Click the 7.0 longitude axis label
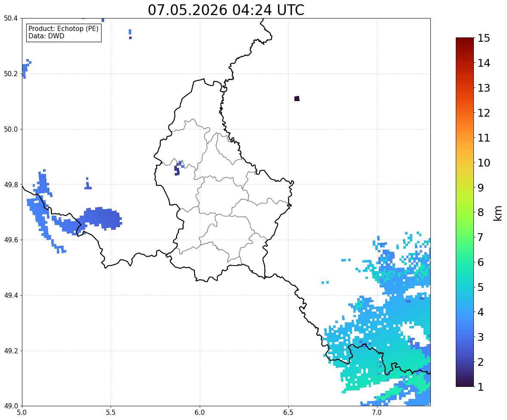This screenshot has width=507, height=420. tap(377, 413)
